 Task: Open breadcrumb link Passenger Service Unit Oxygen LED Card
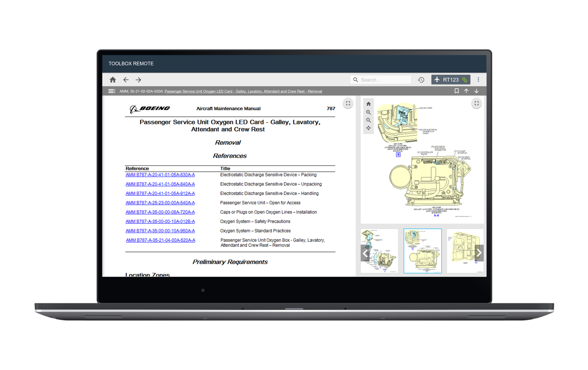tap(243, 91)
